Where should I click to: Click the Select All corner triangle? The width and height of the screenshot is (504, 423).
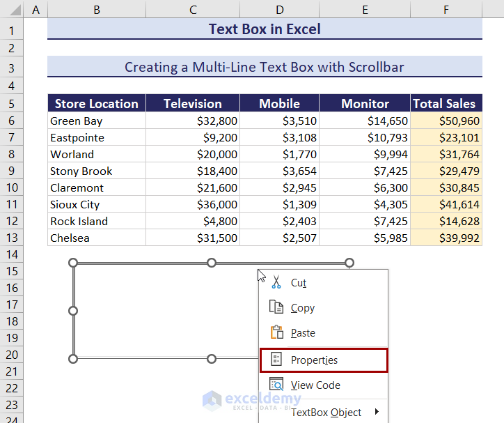pyautogui.click(x=12, y=10)
